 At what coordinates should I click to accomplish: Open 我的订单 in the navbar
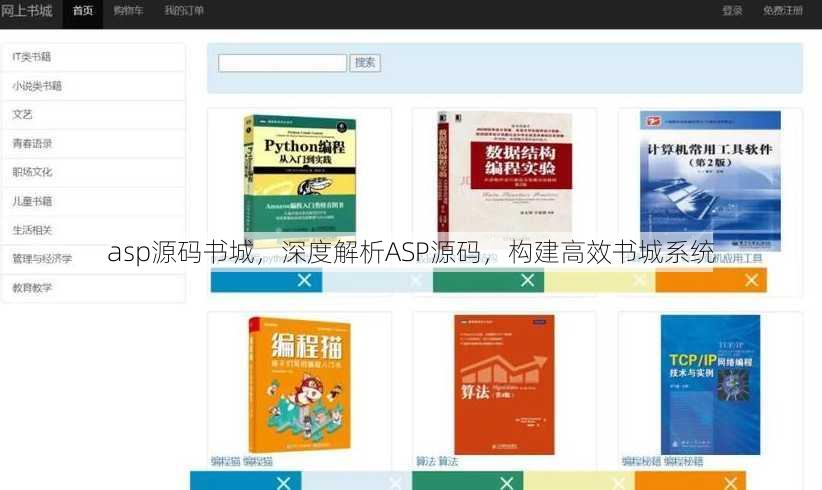pos(184,10)
